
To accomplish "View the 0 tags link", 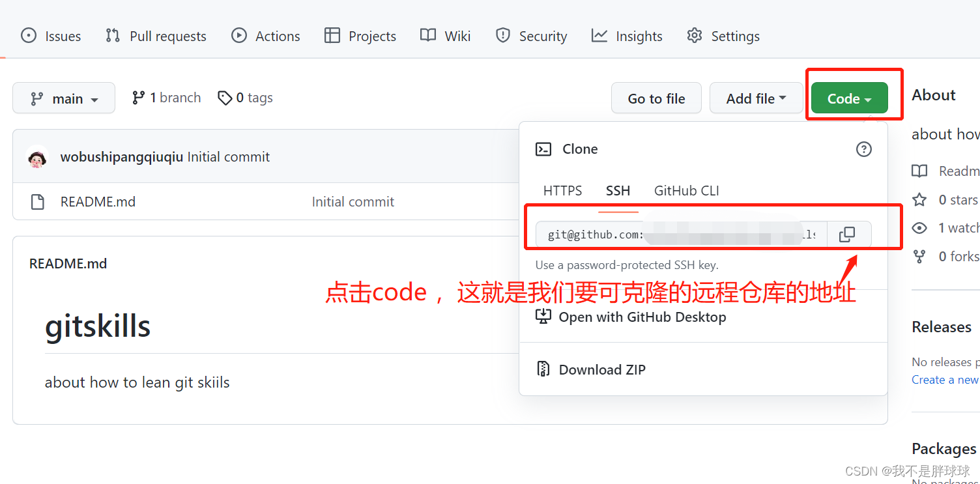I will (245, 98).
